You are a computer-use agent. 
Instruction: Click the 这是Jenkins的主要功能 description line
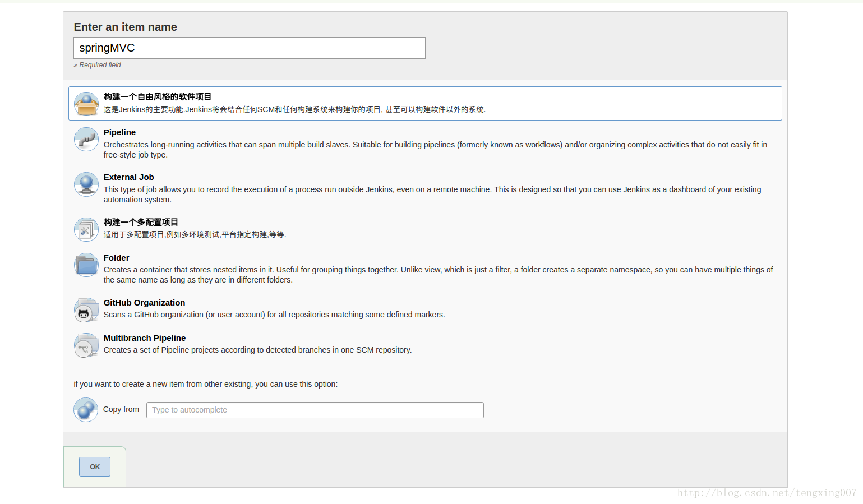pyautogui.click(x=294, y=109)
